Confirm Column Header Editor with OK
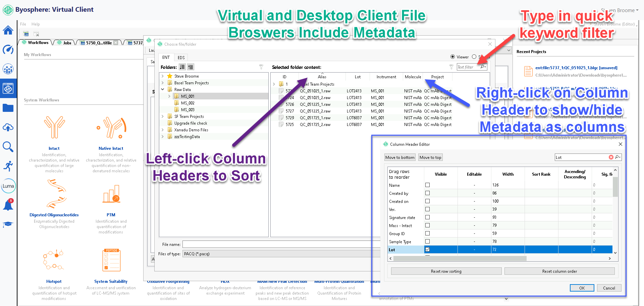Screen dimensions: 644x306 pyautogui.click(x=582, y=288)
